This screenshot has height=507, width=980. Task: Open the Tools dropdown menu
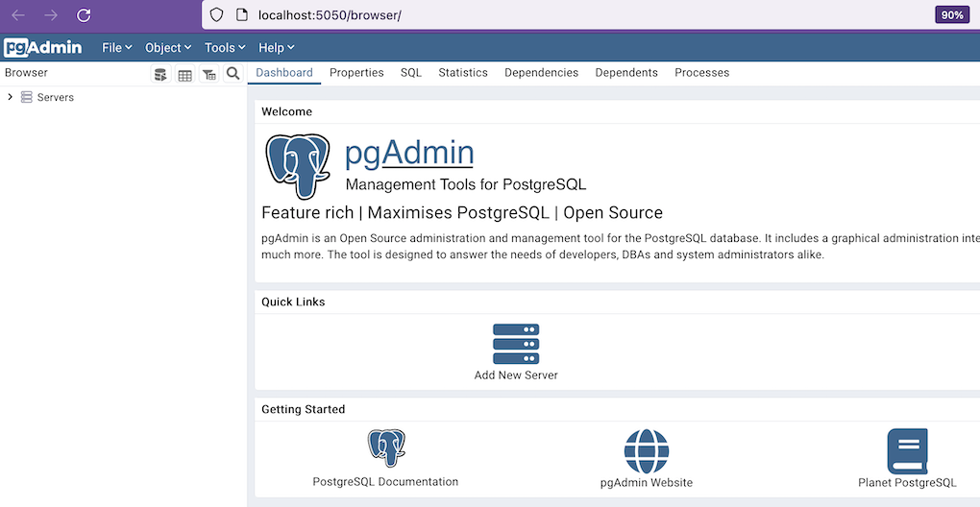coord(225,47)
